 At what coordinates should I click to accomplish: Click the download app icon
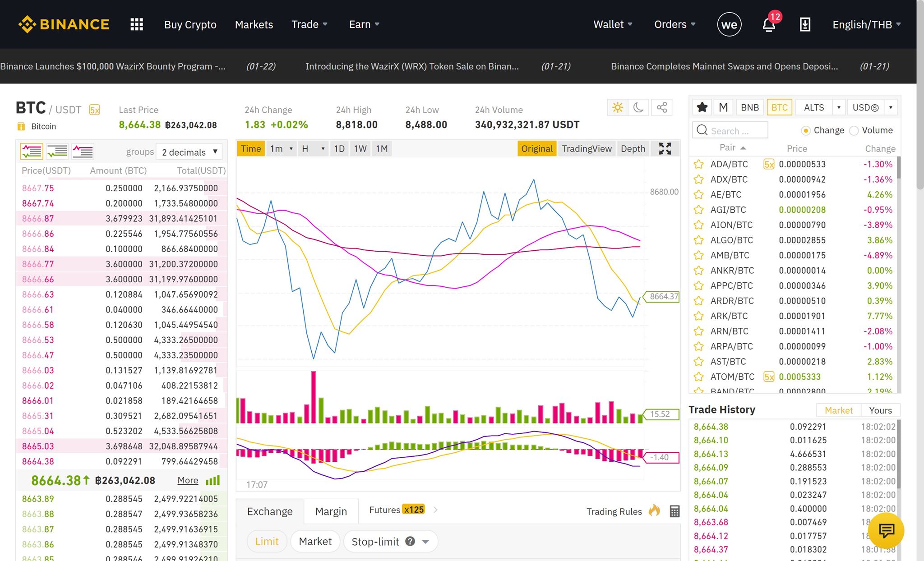coord(805,24)
